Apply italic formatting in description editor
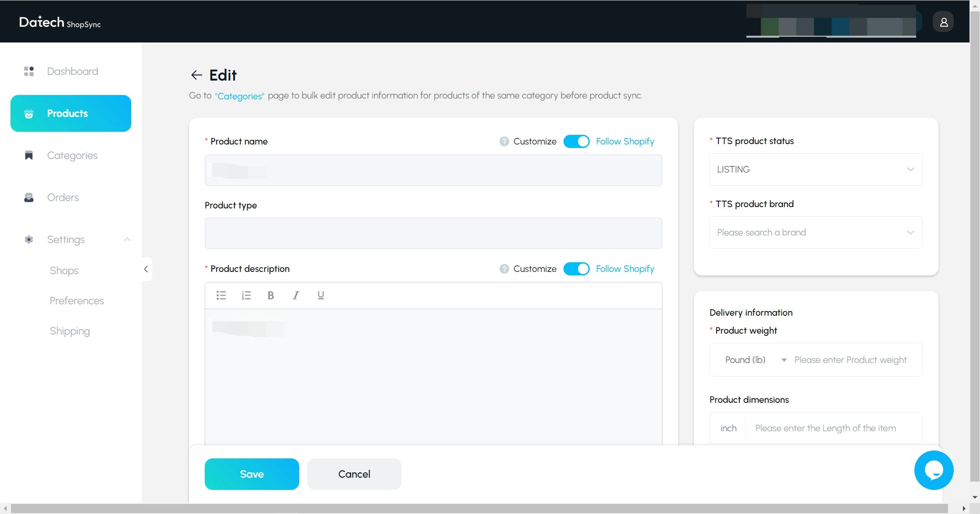 296,296
